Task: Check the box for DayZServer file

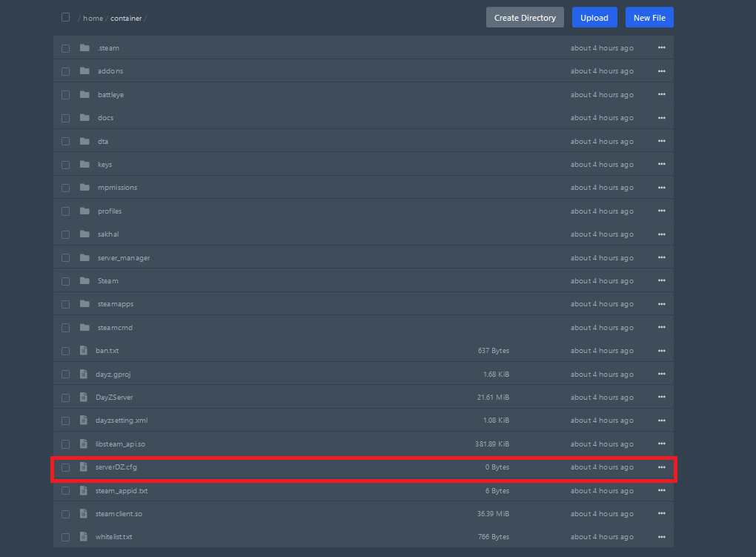Action: [65, 398]
